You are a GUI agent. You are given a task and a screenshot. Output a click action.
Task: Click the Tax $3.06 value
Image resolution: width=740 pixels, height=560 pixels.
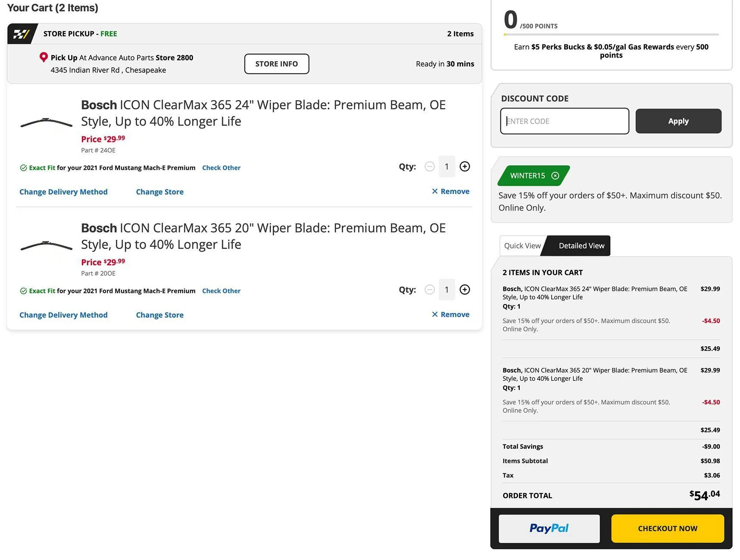click(712, 475)
